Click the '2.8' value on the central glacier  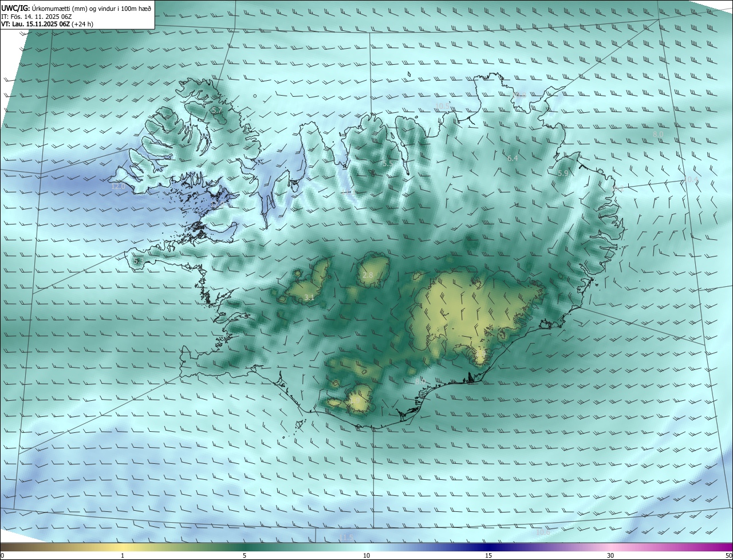[x=368, y=275]
